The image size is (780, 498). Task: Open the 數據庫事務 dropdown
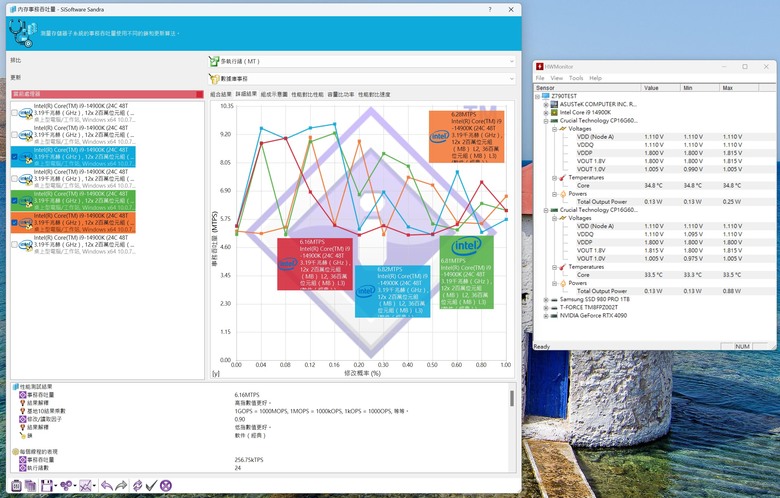[x=362, y=79]
